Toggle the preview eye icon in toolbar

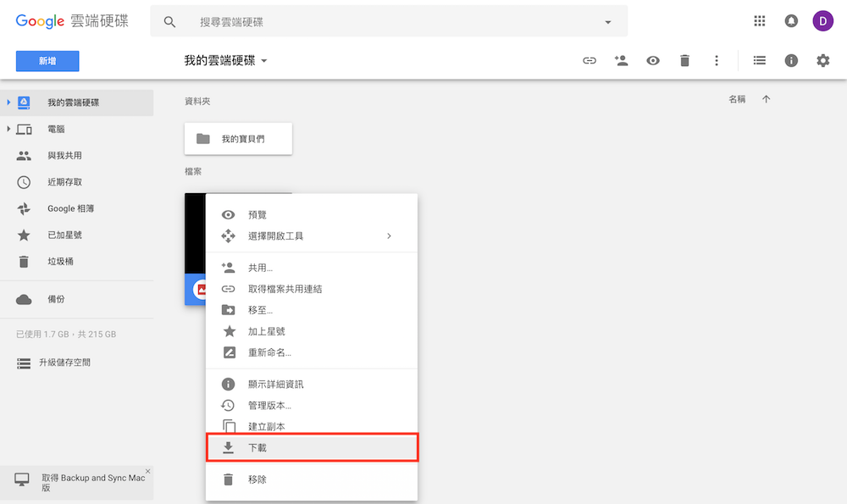pyautogui.click(x=653, y=60)
